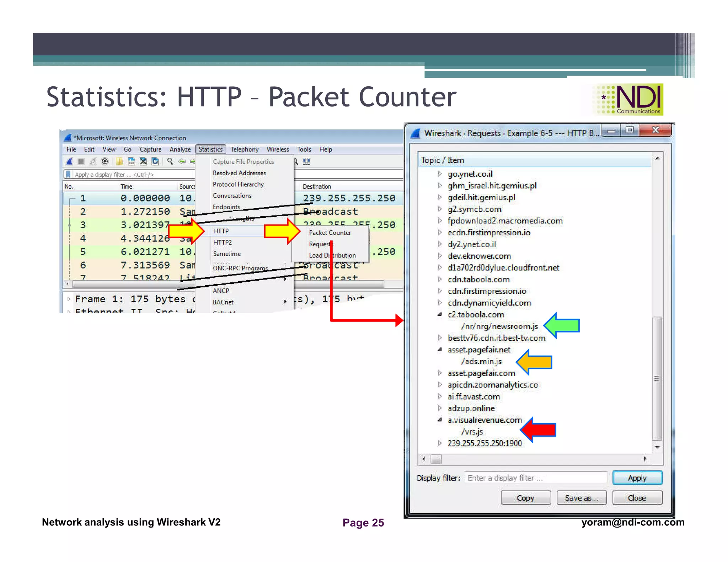This screenshot has height=562, width=728.
Task: Expand g2.symcb.com tree item
Action: click(x=440, y=209)
